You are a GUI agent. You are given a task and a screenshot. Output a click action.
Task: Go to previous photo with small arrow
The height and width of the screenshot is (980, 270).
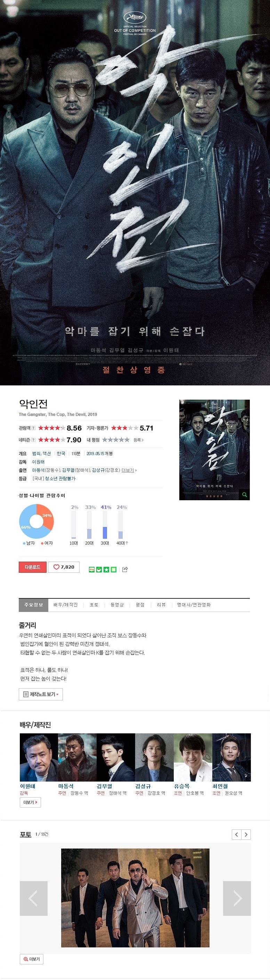coord(237,834)
